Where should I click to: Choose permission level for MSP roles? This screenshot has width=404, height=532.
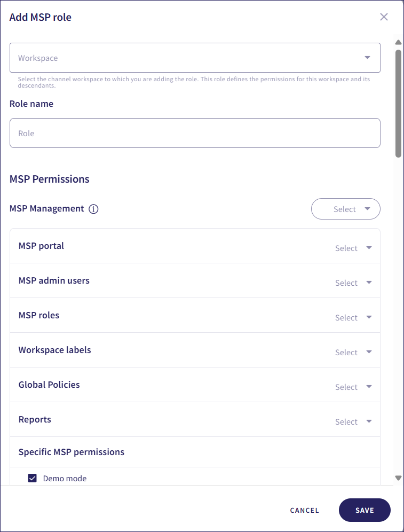pyautogui.click(x=353, y=318)
